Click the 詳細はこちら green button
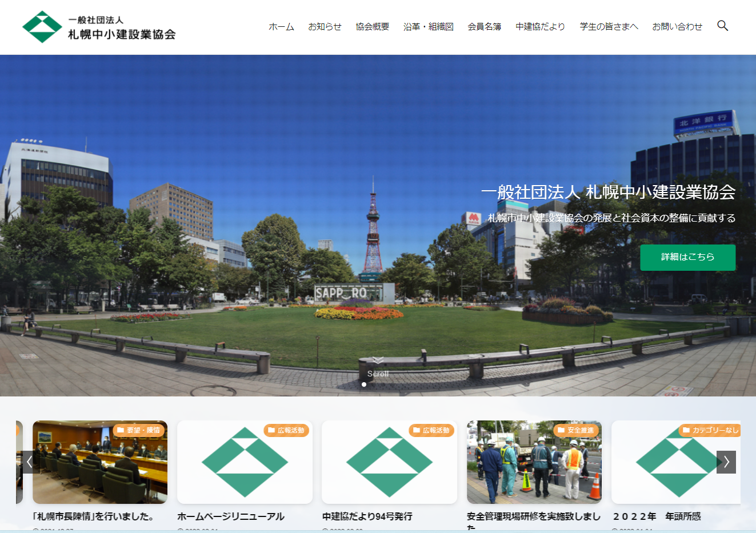Viewport: 756px width, 533px height. [687, 257]
